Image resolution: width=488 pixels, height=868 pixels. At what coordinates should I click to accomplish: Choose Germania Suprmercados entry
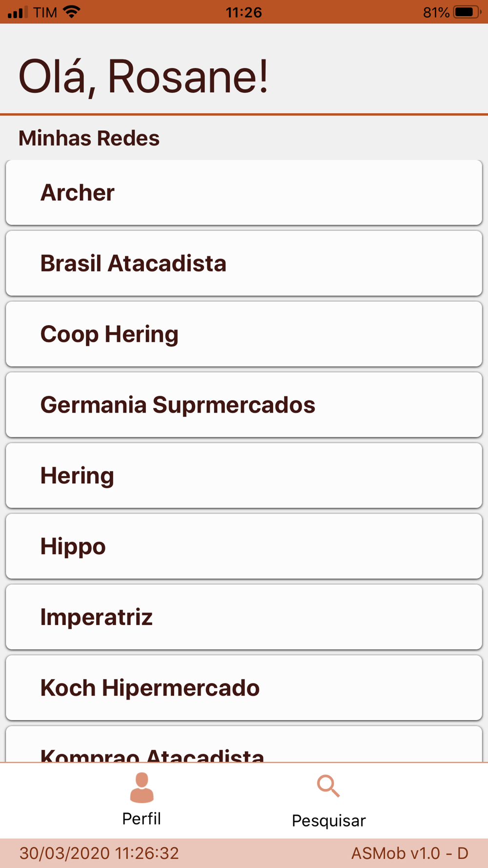click(x=244, y=405)
